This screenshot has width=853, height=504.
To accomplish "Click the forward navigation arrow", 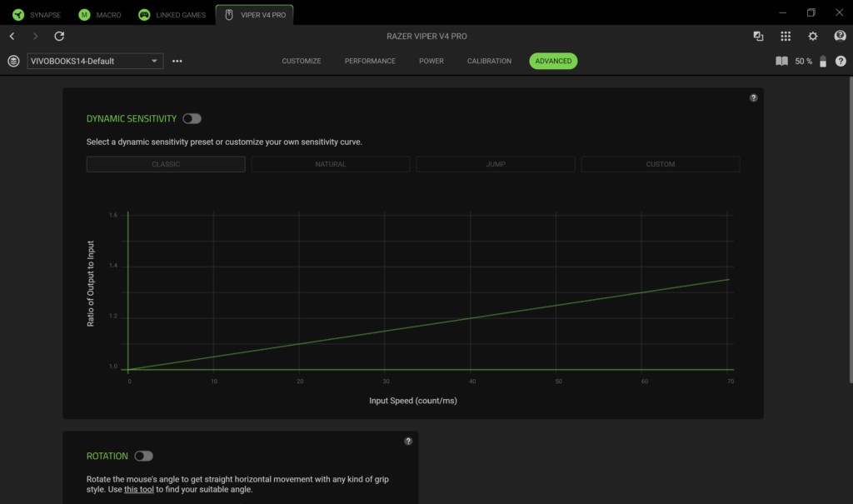I will pyautogui.click(x=35, y=36).
